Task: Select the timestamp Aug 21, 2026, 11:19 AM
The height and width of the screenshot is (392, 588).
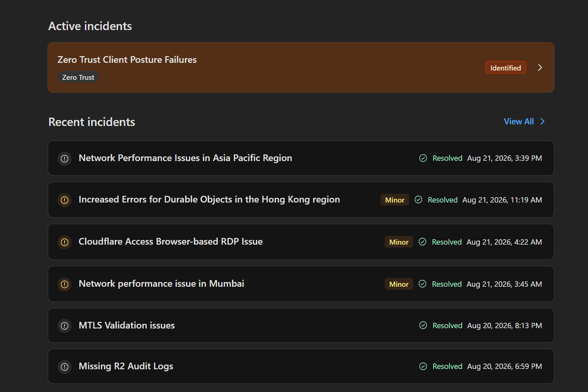Action: click(502, 200)
